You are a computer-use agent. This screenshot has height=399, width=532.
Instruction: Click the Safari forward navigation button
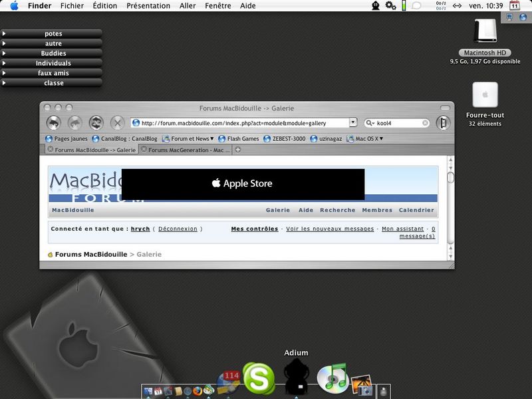74,123
